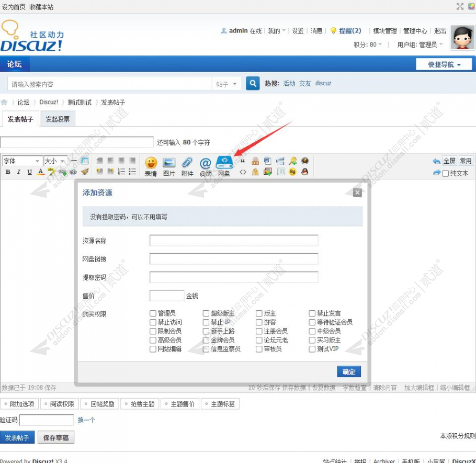Insert hidden content lock icon
Screen dimensions: 476x463
click(x=255, y=172)
